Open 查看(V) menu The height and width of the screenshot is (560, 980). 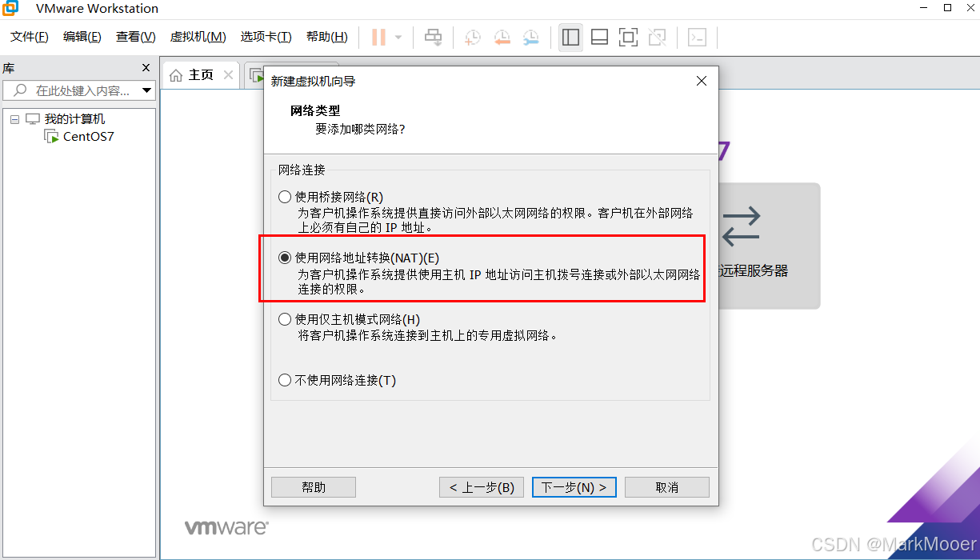pos(136,37)
